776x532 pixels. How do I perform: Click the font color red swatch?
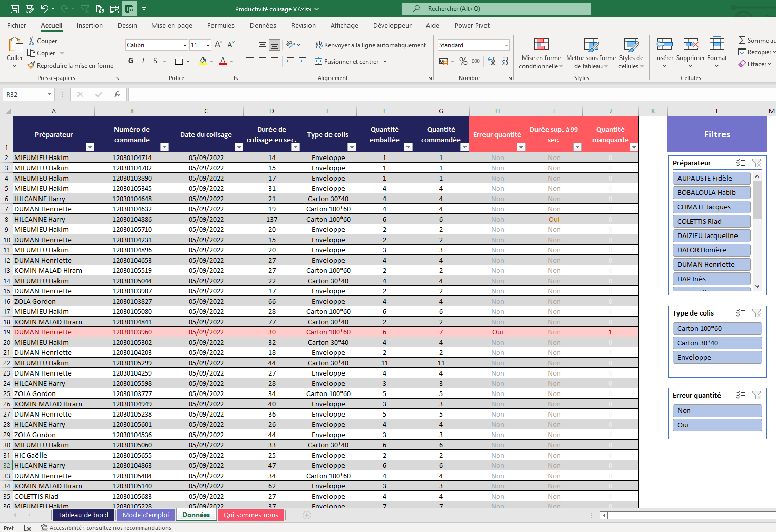[223, 61]
